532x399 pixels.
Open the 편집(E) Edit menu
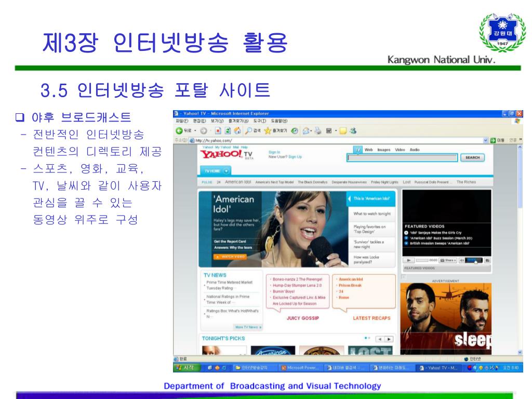(199, 121)
